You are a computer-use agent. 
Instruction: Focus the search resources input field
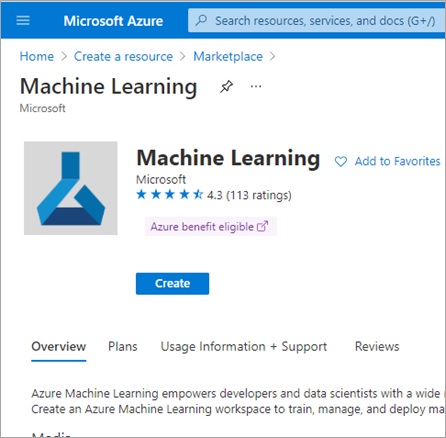point(317,21)
